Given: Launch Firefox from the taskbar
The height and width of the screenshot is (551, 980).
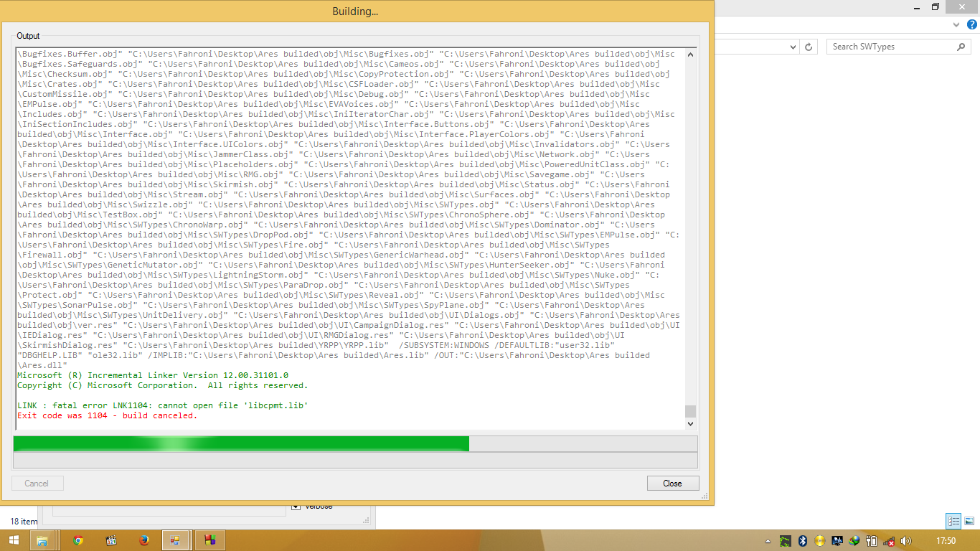Looking at the screenshot, I should [x=144, y=540].
